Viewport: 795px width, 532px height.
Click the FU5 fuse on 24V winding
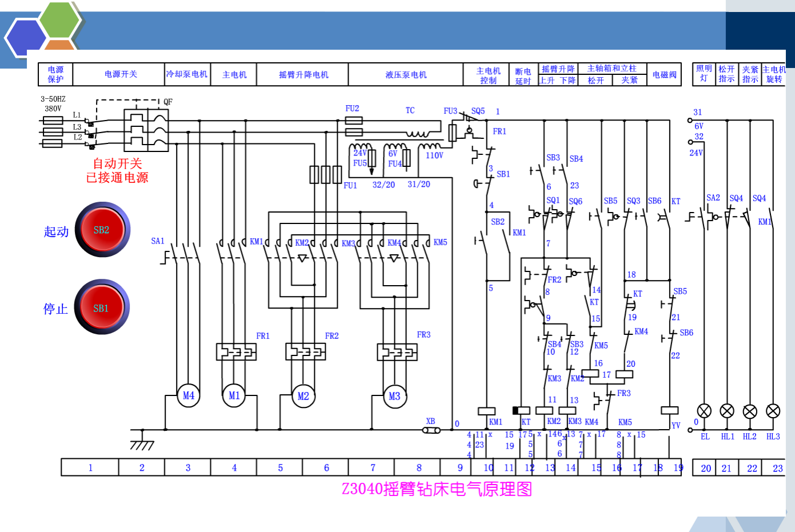371,158
